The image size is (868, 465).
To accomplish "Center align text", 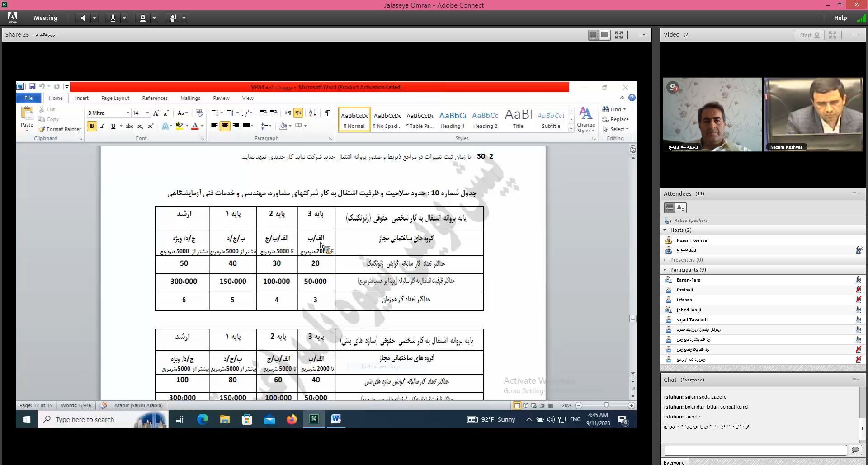I will 225,126.
